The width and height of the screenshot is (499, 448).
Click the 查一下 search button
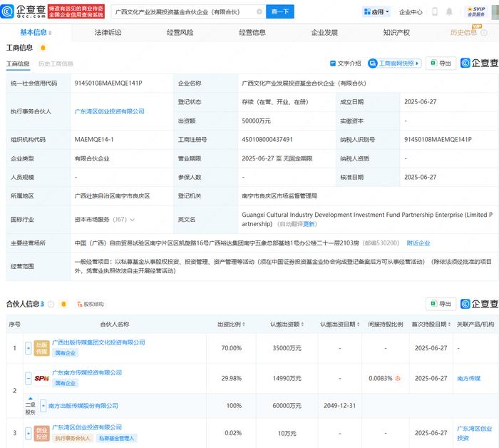(x=279, y=12)
